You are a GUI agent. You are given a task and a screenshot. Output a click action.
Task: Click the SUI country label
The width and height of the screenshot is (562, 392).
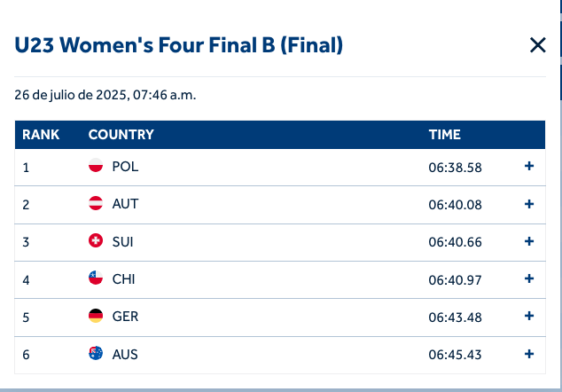tap(123, 241)
